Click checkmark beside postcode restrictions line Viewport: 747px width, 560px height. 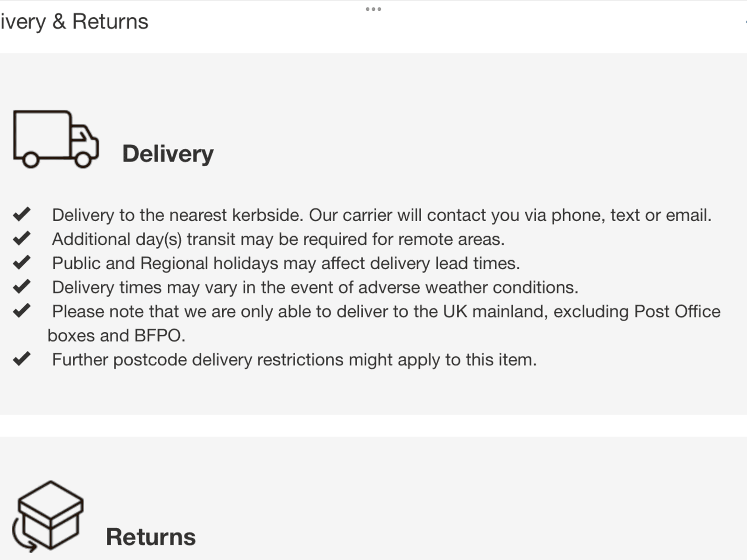[21, 359]
